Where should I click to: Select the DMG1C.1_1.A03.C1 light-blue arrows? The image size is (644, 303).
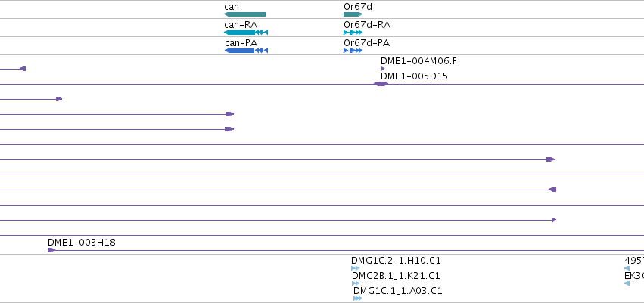(x=358, y=298)
